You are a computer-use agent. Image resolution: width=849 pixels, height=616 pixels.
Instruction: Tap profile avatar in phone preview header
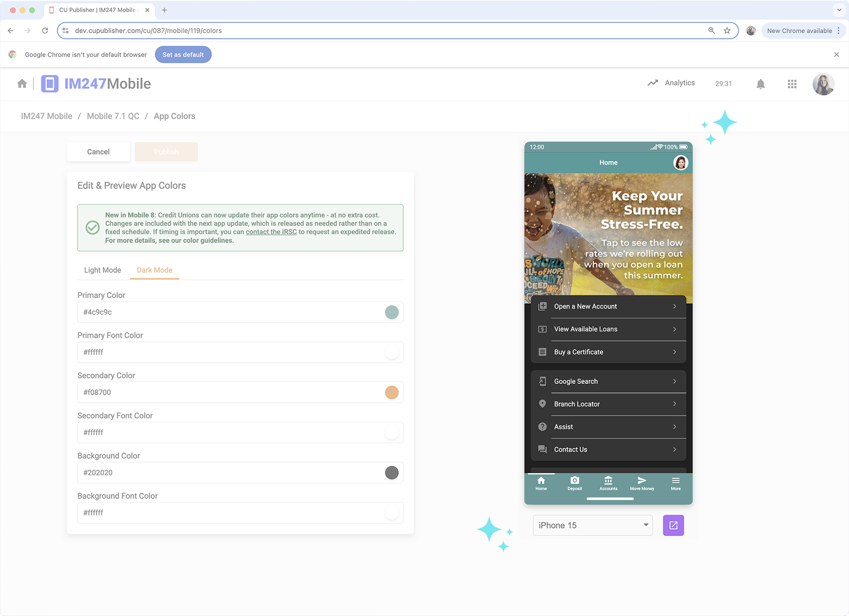pyautogui.click(x=681, y=163)
